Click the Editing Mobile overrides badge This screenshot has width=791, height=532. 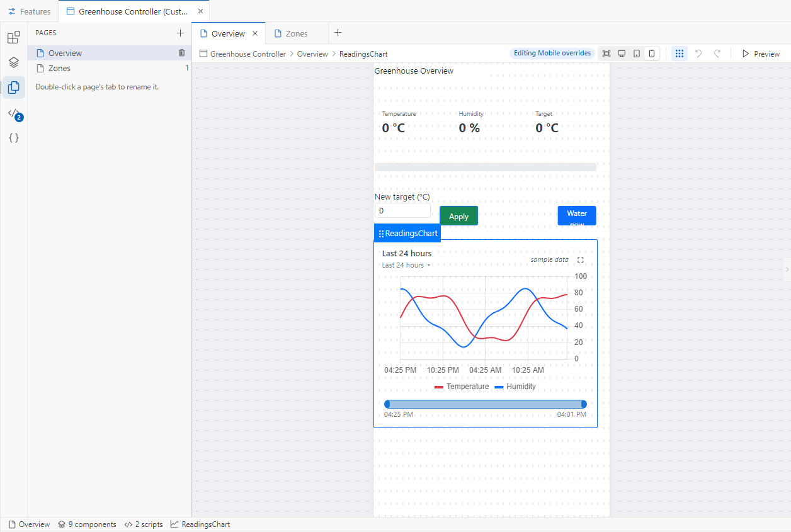click(x=552, y=54)
